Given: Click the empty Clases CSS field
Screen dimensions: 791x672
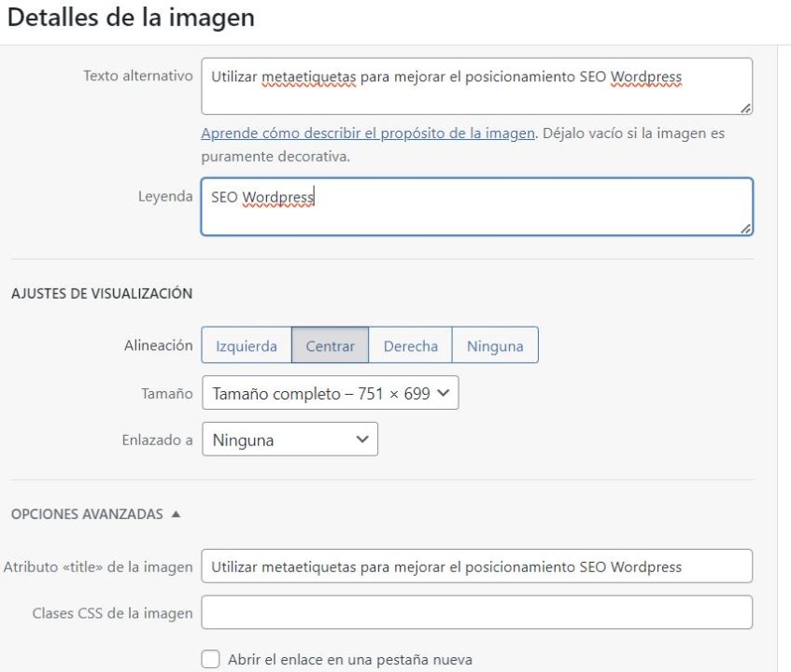Looking at the screenshot, I should point(467,611).
